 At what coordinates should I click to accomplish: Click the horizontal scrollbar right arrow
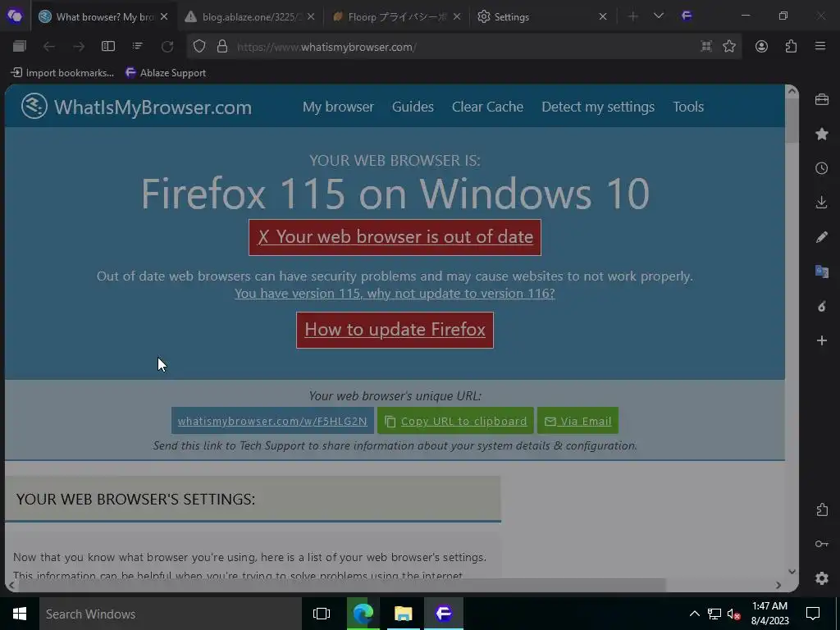pyautogui.click(x=778, y=585)
